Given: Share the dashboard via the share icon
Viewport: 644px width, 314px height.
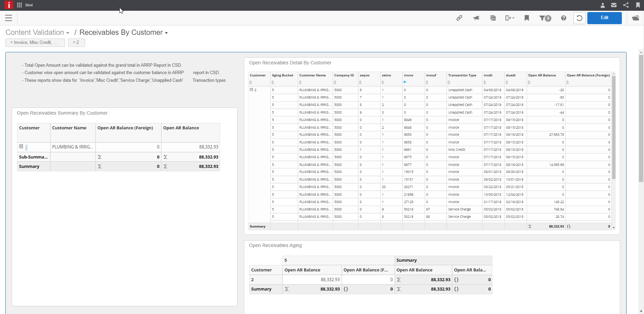Looking at the screenshot, I should tap(626, 5).
